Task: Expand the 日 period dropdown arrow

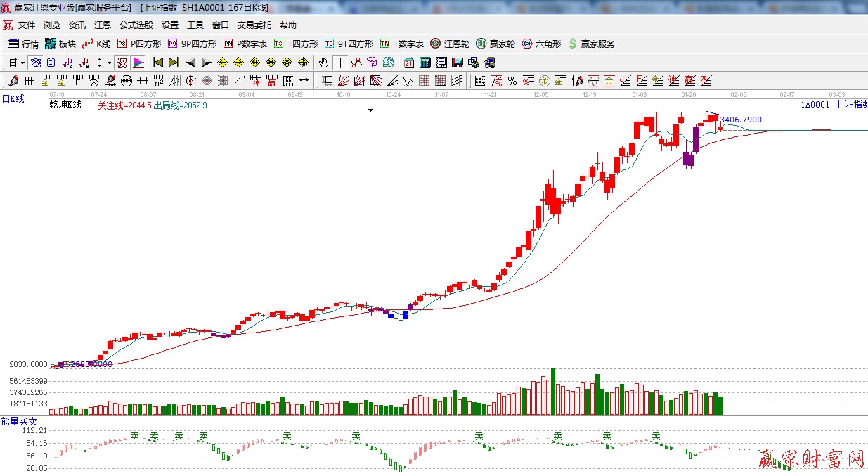Action: [x=22, y=63]
